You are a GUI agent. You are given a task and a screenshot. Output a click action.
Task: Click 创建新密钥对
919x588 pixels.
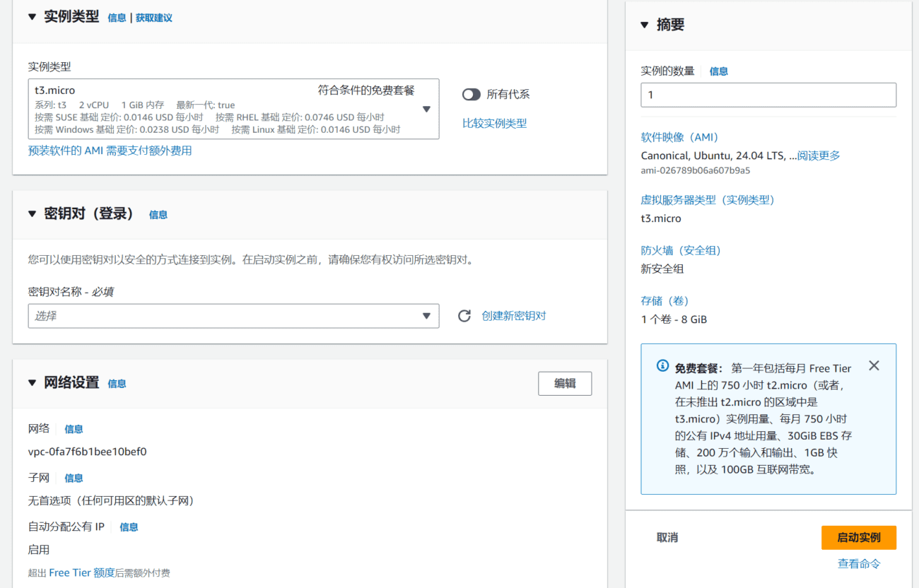(514, 315)
